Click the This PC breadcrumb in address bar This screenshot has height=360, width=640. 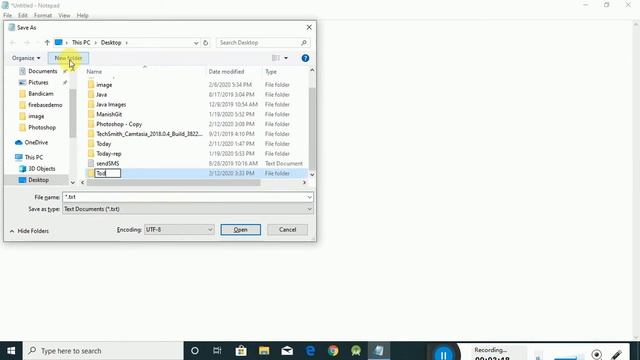pos(81,42)
